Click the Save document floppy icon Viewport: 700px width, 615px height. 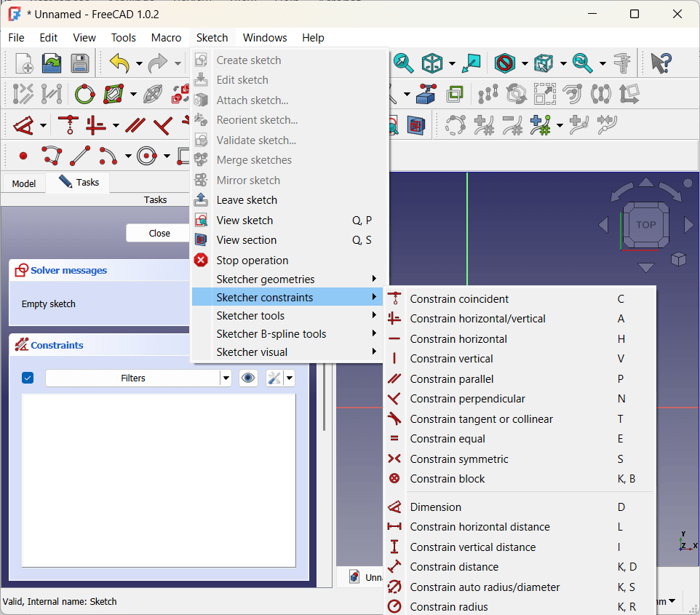[80, 63]
